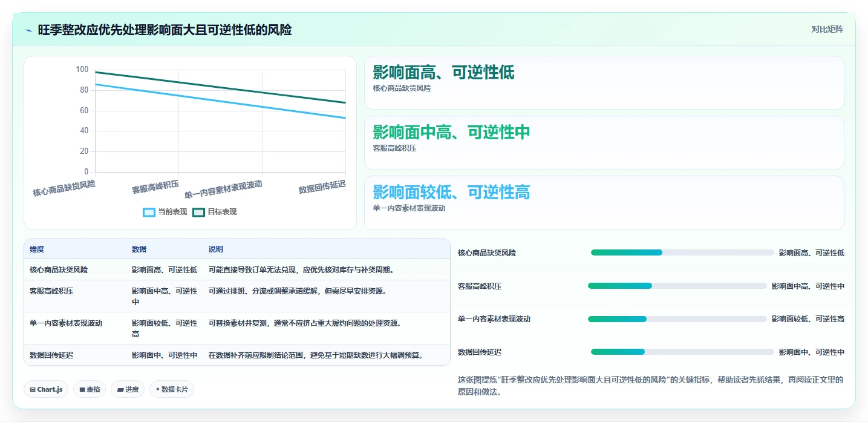Click the 数据回传延迟 chart axis label

322,187
